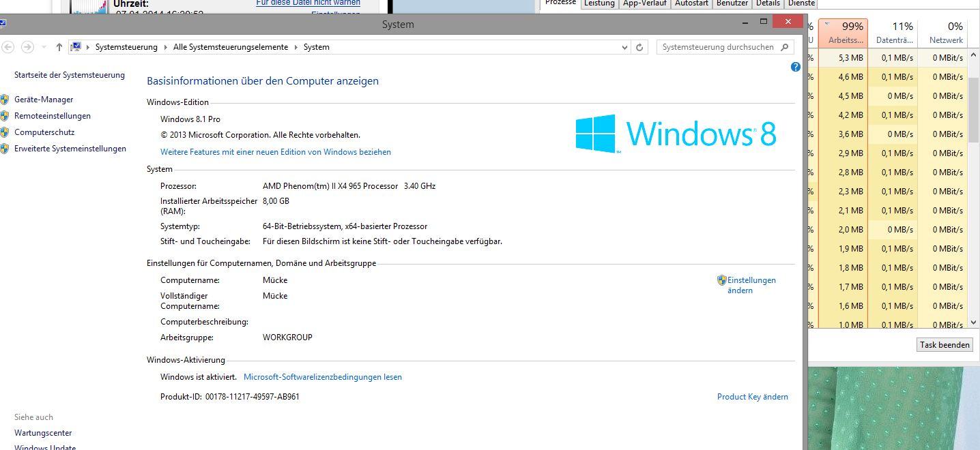Select AMD Phenom II X4 965 processor text
This screenshot has height=450, width=980.
(349, 186)
